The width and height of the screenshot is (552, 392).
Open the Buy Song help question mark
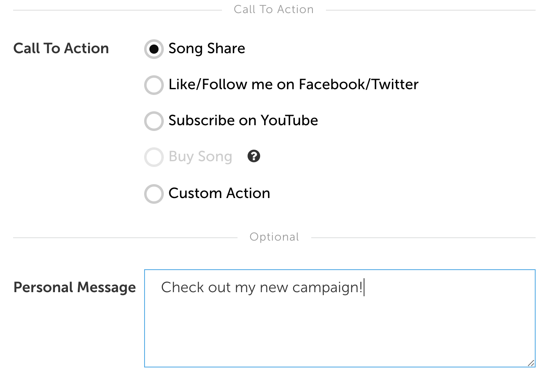(x=254, y=156)
